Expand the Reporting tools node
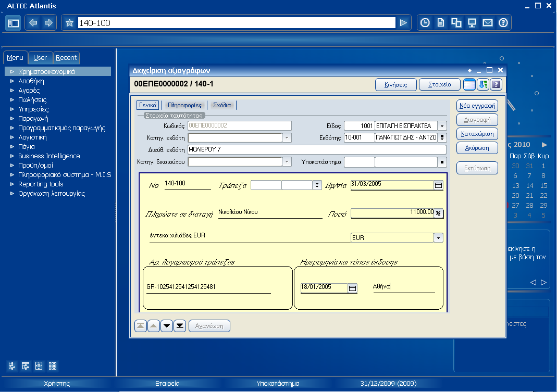 click(12, 184)
